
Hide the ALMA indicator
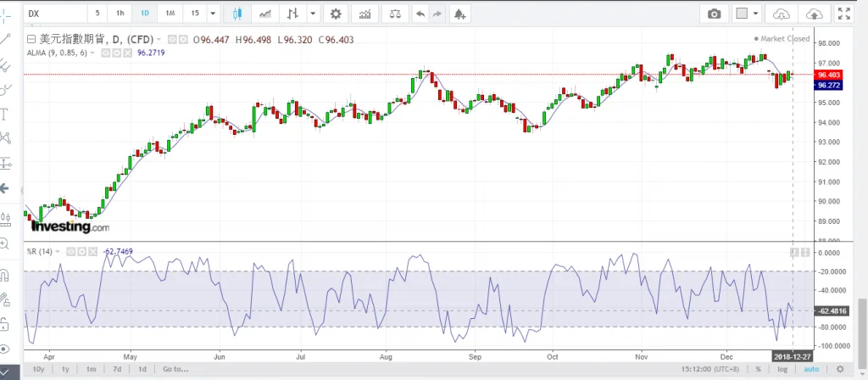click(x=108, y=53)
